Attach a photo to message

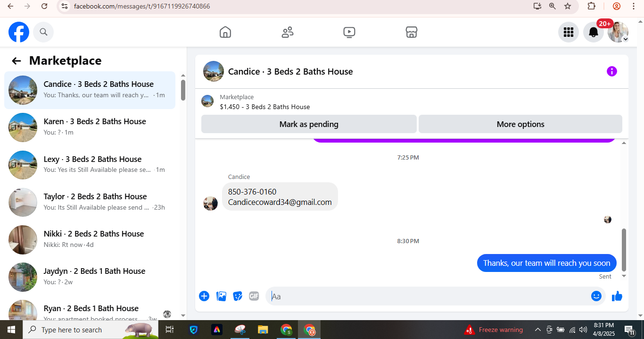pos(221,296)
